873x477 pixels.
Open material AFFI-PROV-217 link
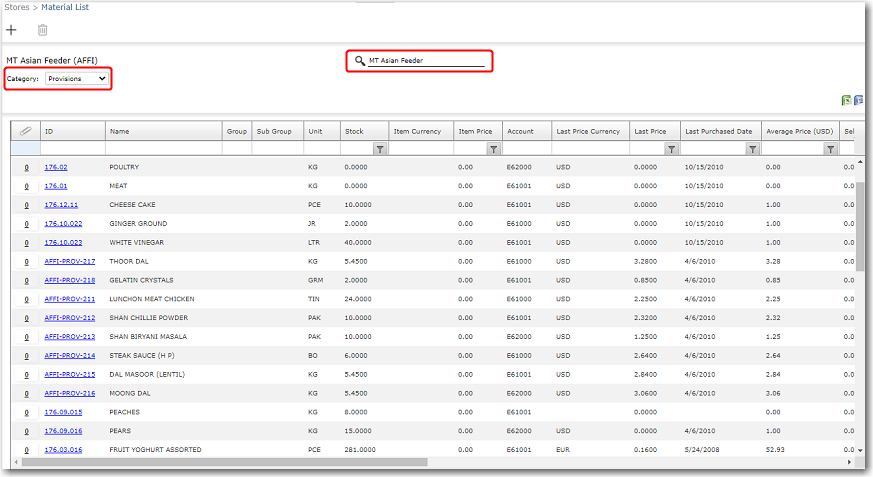point(70,261)
